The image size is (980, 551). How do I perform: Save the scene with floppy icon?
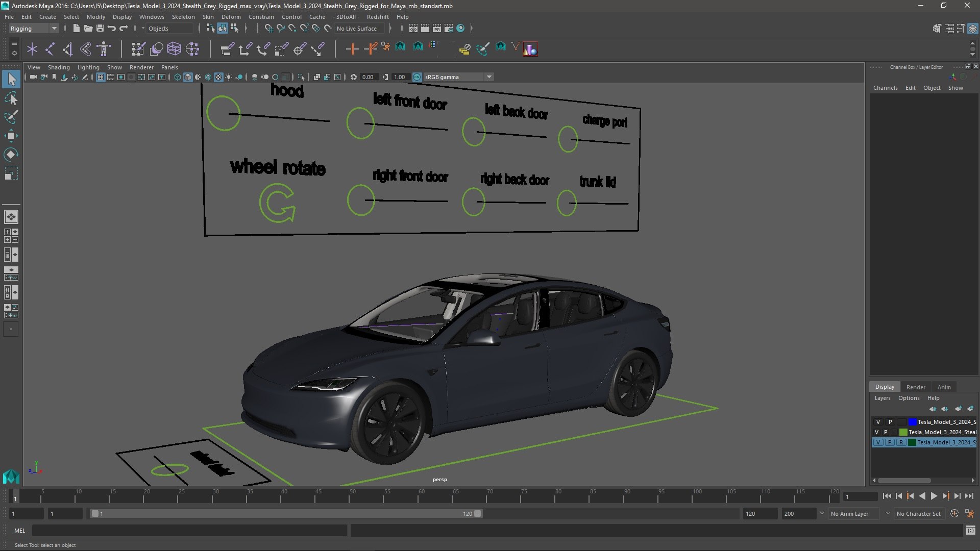(x=100, y=29)
